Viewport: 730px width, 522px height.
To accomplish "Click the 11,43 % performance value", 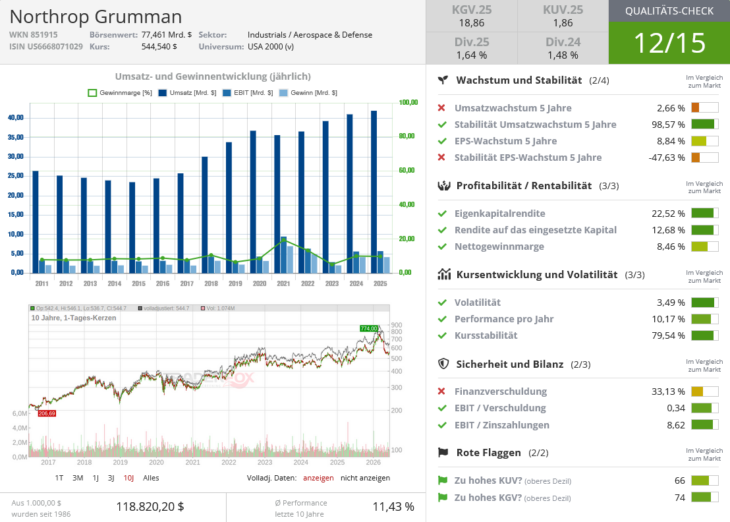I will click(x=393, y=507).
